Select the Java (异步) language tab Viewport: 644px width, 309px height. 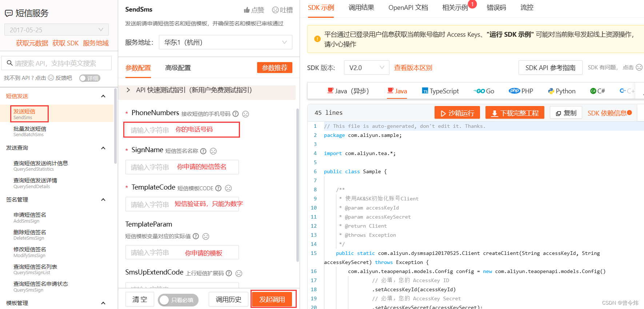coord(348,91)
